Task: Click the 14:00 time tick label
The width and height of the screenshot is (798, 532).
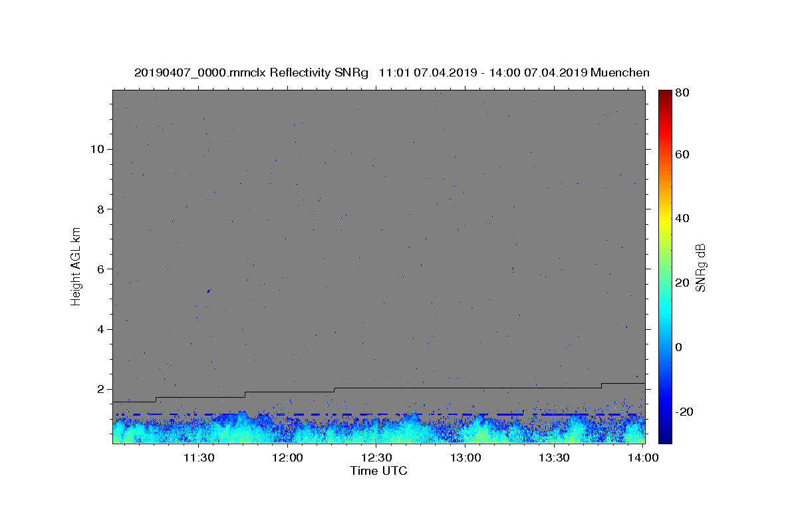Action: [644, 458]
